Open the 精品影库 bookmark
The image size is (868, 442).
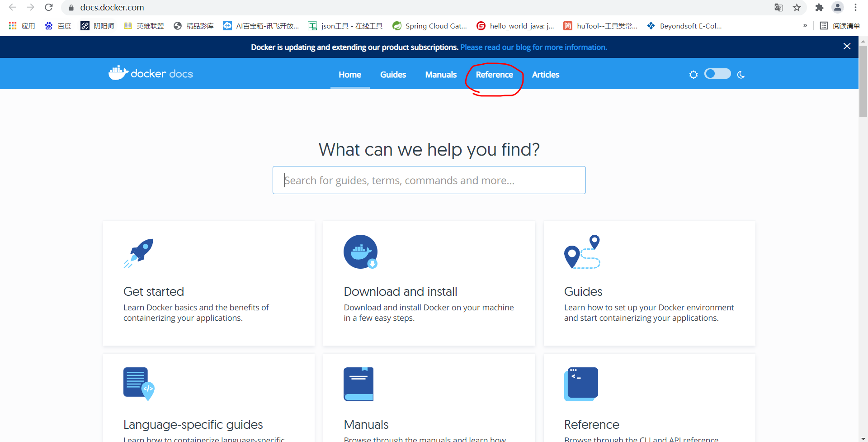[x=193, y=26]
